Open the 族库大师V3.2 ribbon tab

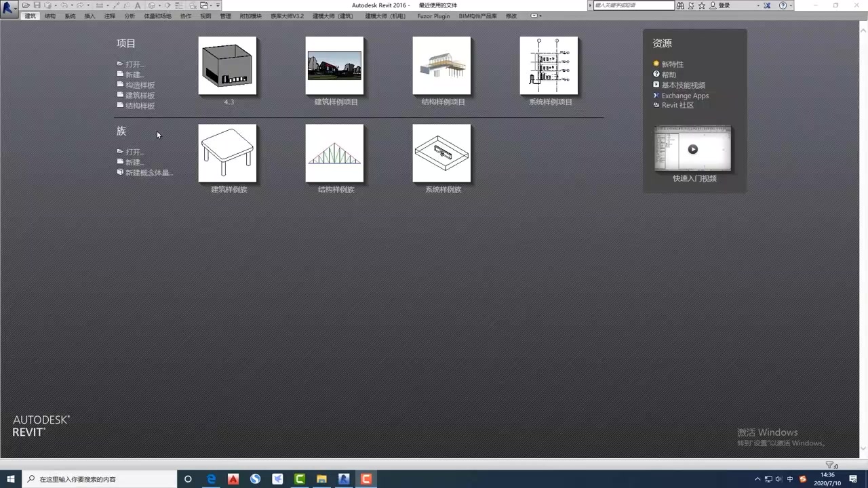[288, 16]
